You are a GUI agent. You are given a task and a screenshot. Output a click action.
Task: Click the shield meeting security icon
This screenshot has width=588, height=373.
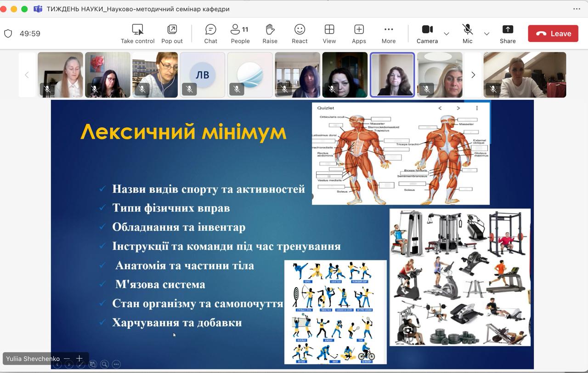[x=8, y=34]
